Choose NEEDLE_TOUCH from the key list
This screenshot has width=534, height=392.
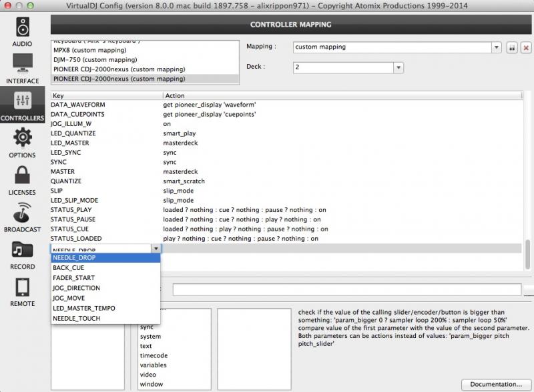(x=105, y=319)
